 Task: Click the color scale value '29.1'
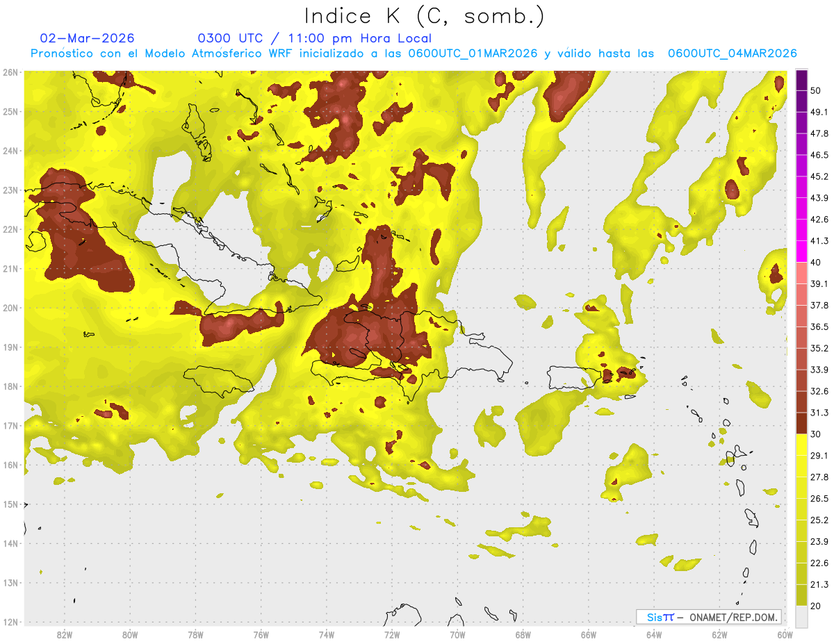pyautogui.click(x=819, y=455)
